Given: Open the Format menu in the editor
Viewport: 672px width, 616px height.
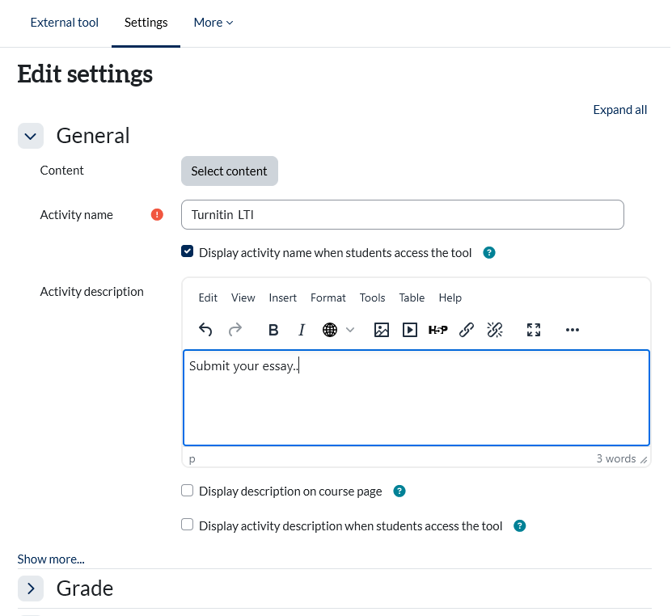Looking at the screenshot, I should coord(328,297).
